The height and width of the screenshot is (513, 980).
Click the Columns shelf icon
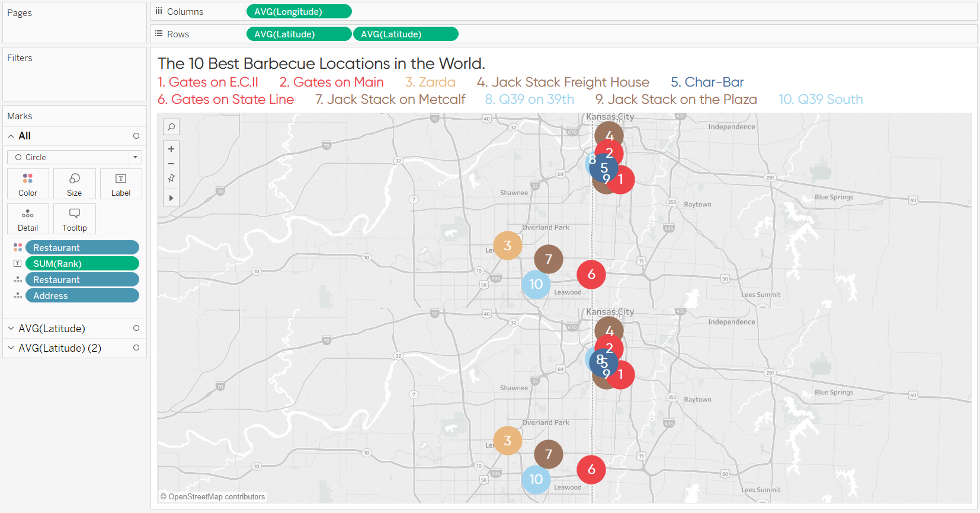[159, 11]
